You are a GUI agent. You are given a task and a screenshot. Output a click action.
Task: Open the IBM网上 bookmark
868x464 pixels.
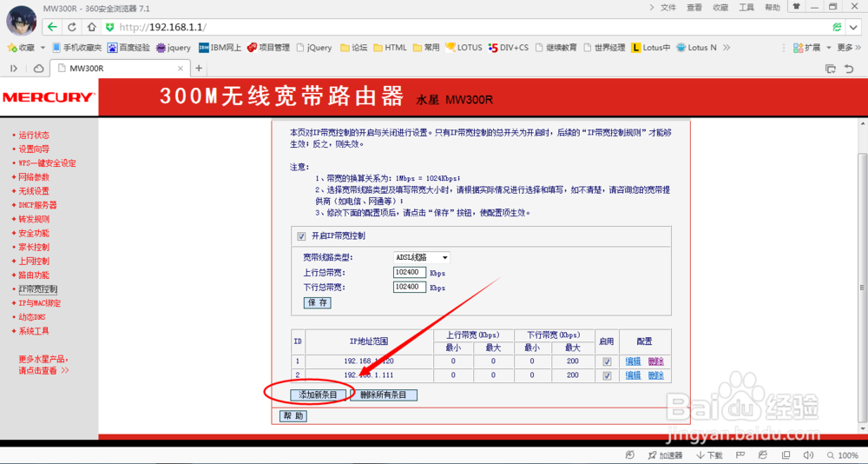[x=220, y=48]
